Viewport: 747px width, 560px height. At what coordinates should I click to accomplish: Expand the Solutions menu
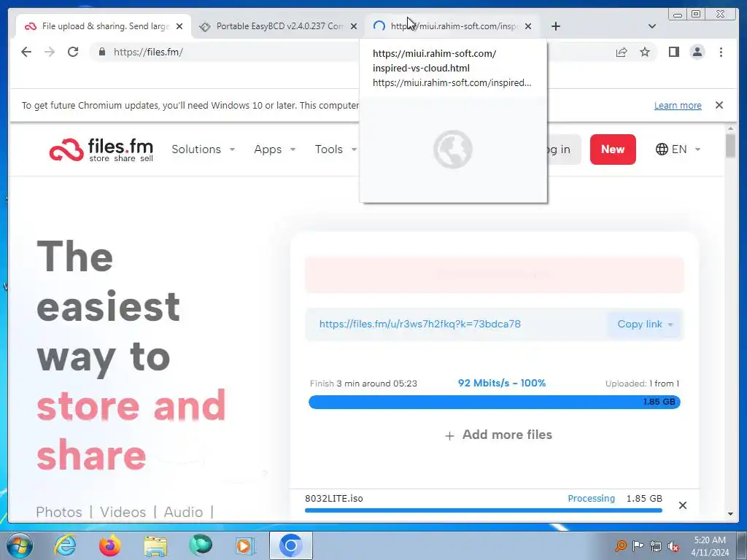click(204, 149)
